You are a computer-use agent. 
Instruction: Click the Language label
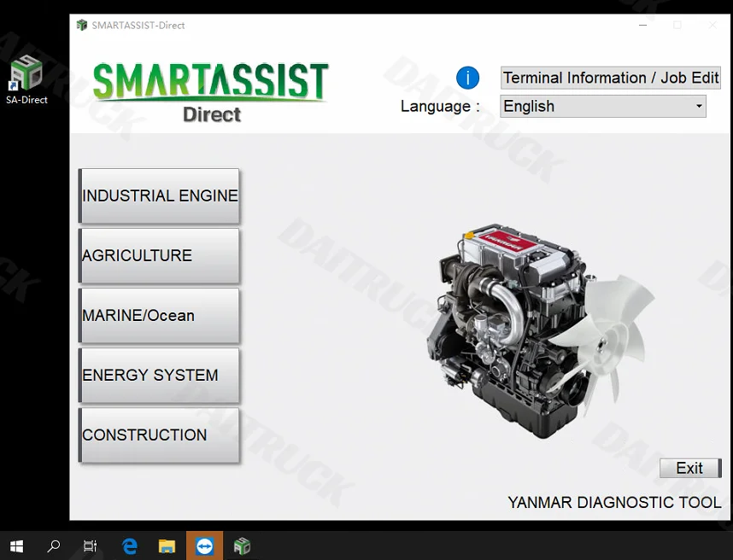coord(440,107)
